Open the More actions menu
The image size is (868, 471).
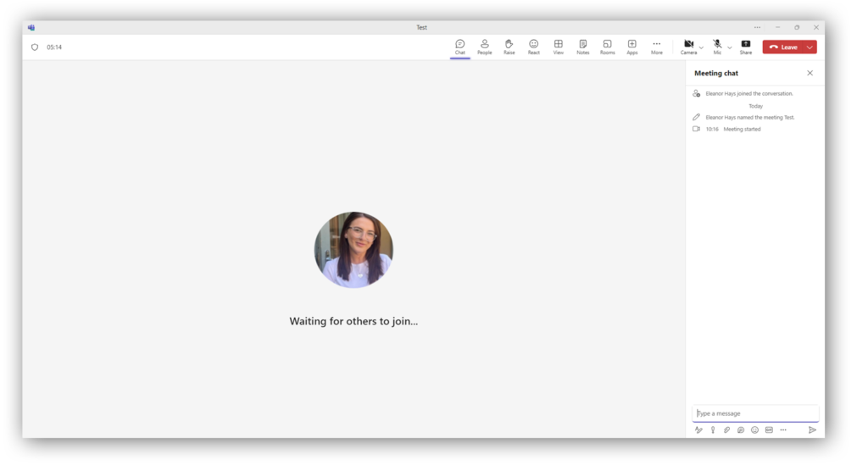(657, 47)
